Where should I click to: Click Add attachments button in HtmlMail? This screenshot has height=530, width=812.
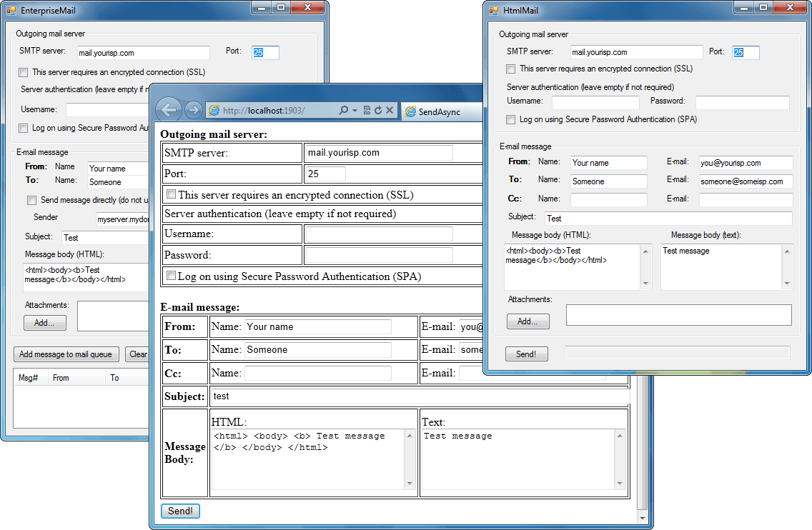pos(528,321)
